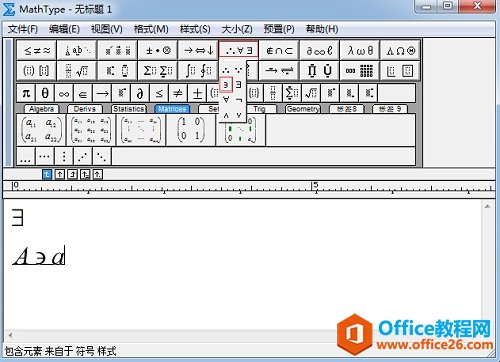
Task: Open the 大小(Z) menu
Action: [237, 29]
